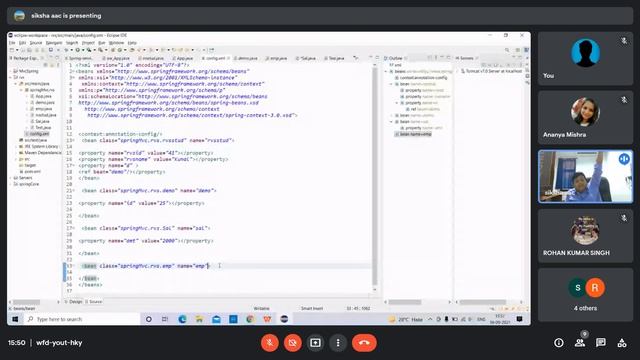This screenshot has width=640, height=360.
Task: Switch to the Test.java editor tab
Action: point(335,58)
